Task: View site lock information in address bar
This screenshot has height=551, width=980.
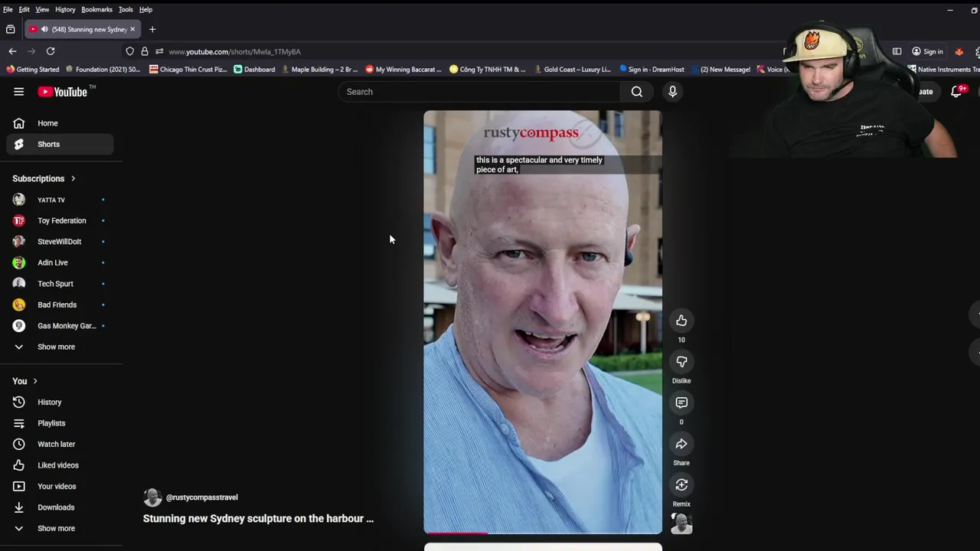Action: pos(144,51)
